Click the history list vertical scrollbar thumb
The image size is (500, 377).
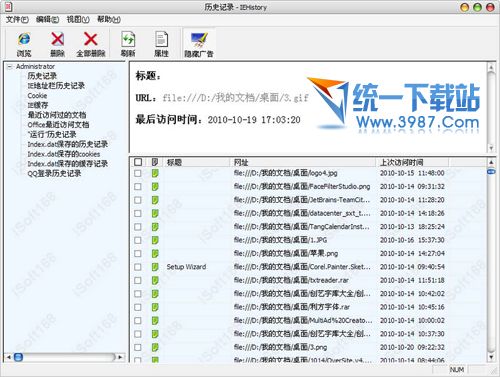coord(491,172)
